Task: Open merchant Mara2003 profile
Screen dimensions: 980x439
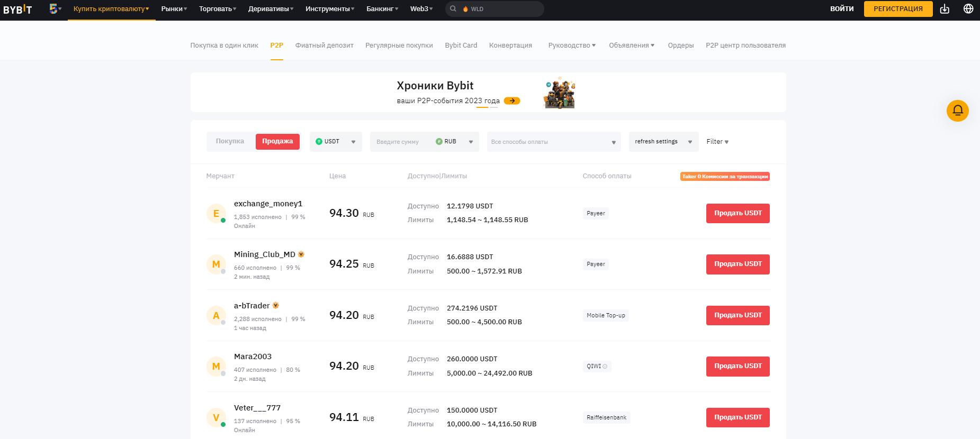Action: tap(253, 356)
